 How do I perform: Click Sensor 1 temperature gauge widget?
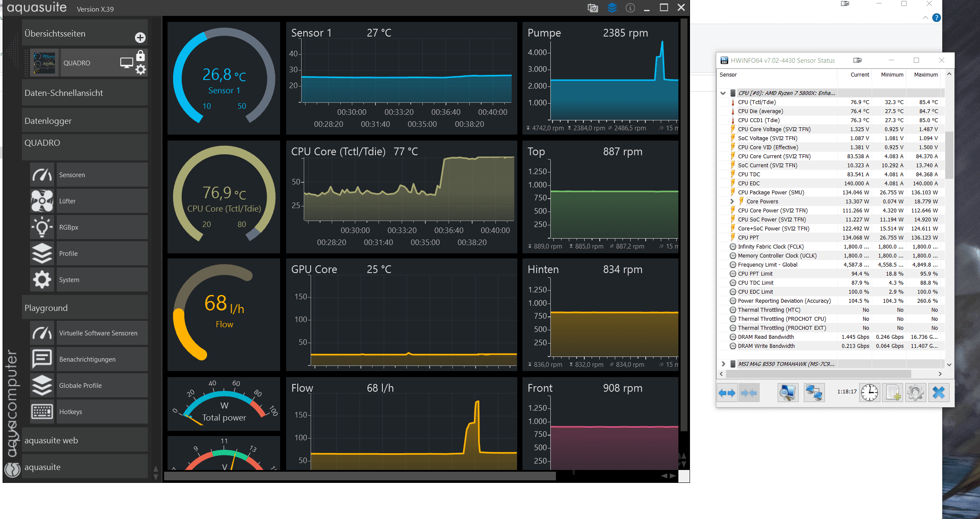[224, 78]
